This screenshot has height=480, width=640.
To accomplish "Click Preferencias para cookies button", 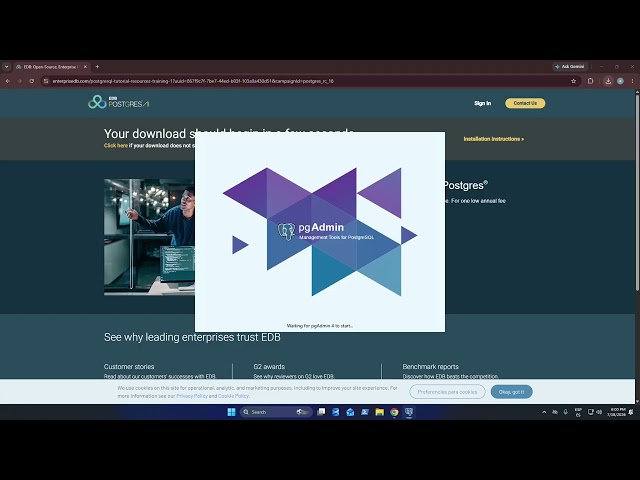I will (447, 392).
